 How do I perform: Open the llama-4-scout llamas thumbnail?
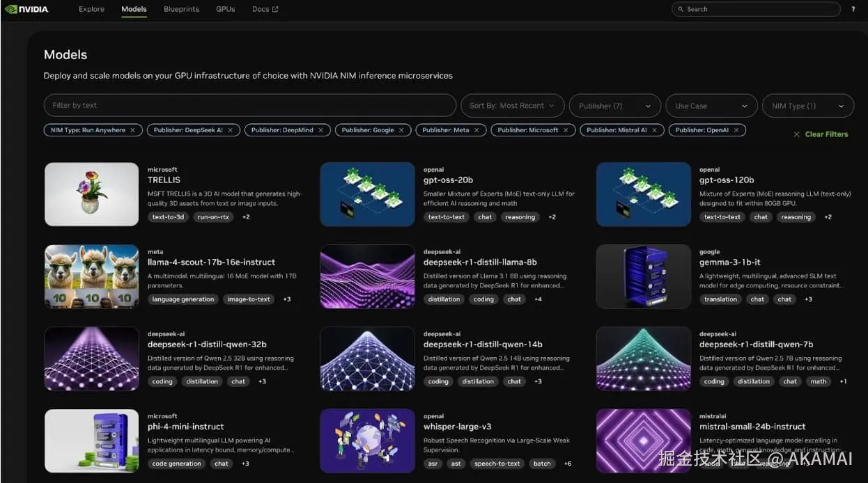coord(91,276)
